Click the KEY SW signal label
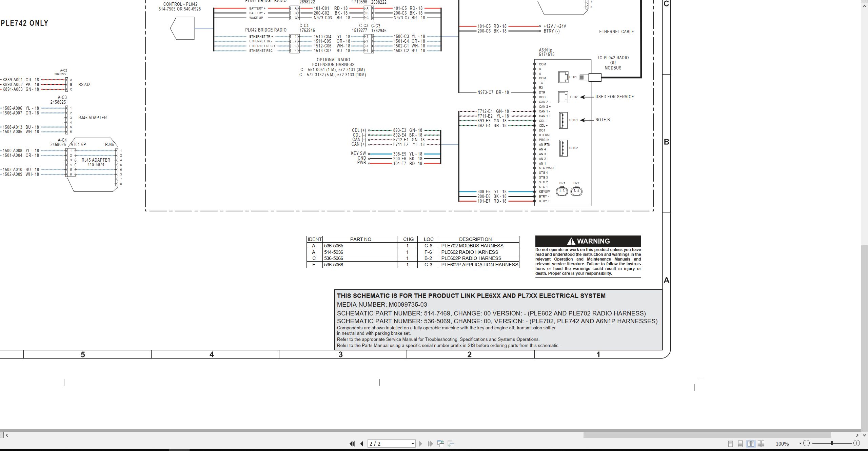This screenshot has width=868, height=451. click(x=358, y=153)
